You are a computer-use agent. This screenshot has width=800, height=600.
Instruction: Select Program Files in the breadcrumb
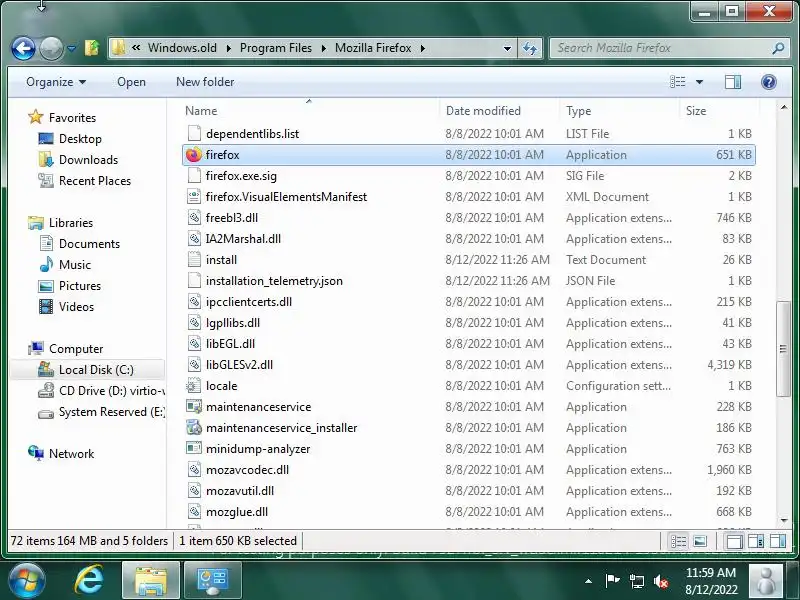pos(276,48)
